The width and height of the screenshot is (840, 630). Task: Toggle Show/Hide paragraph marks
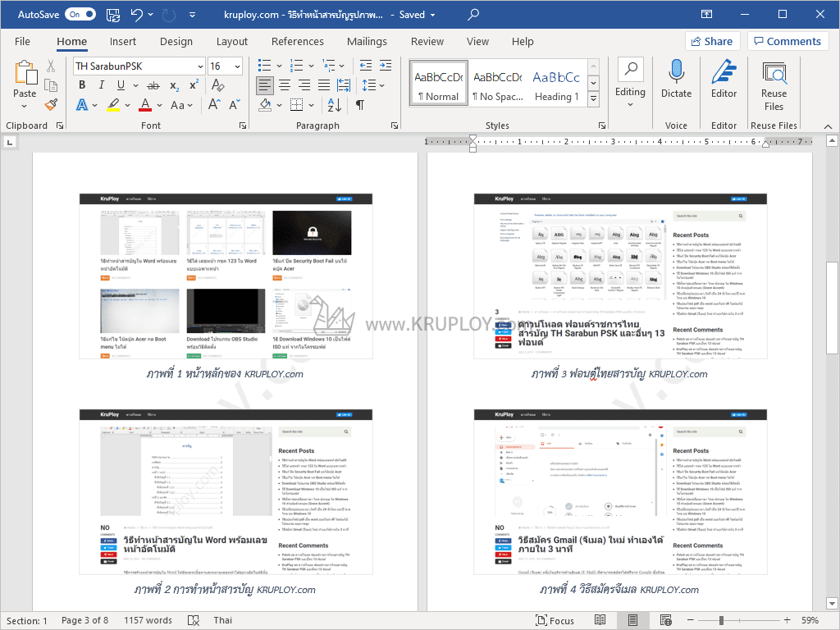point(360,105)
